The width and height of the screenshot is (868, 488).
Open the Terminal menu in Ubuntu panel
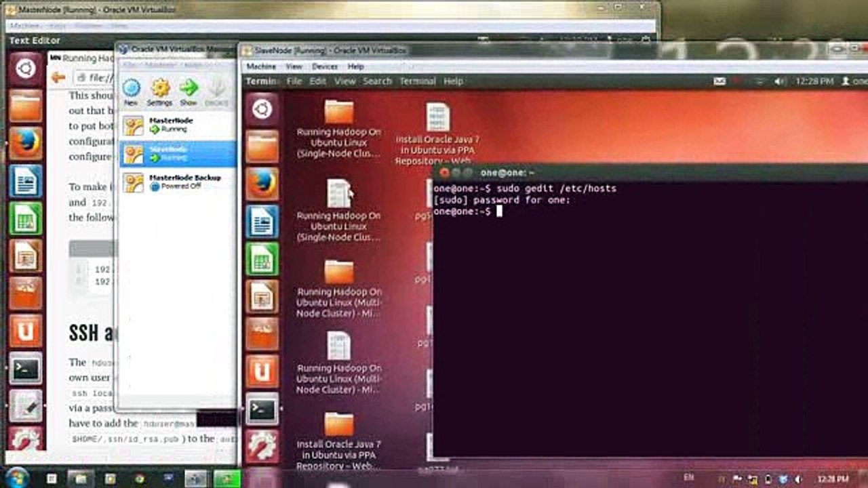click(418, 81)
